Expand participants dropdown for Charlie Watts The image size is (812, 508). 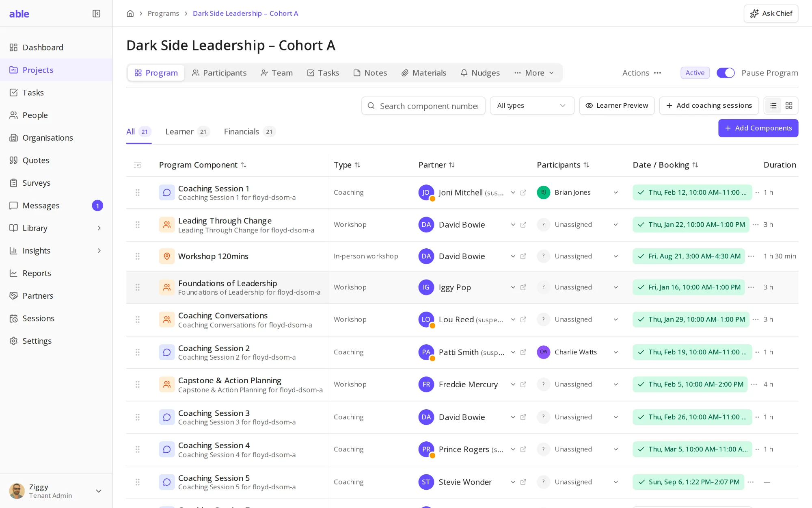click(x=616, y=352)
